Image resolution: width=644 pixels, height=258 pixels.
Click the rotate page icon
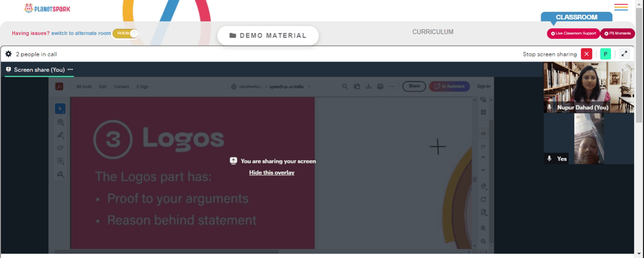tap(483, 199)
